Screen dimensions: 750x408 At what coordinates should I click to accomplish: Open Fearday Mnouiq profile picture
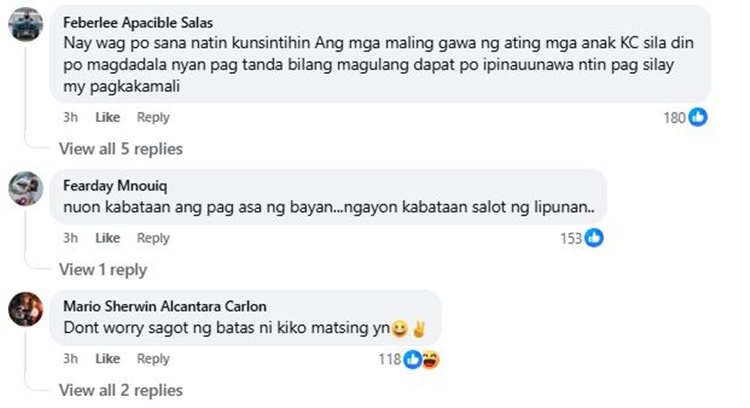[x=25, y=187]
